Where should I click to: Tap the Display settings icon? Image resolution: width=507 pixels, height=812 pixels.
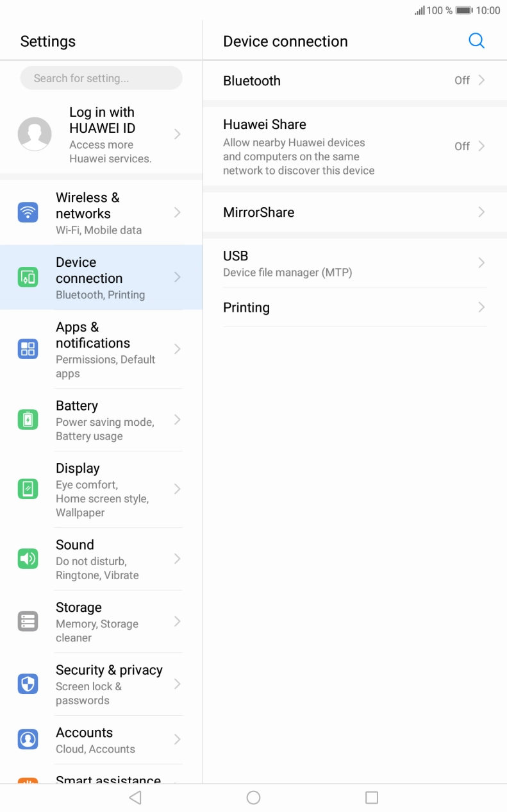[28, 489]
